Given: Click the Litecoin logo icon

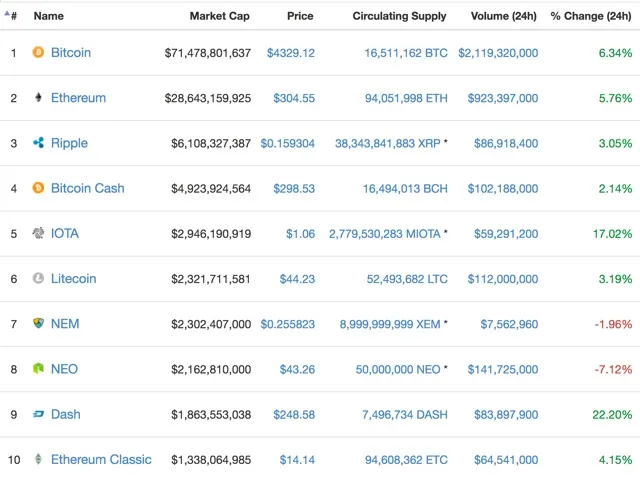Looking at the screenshot, I should [x=38, y=278].
